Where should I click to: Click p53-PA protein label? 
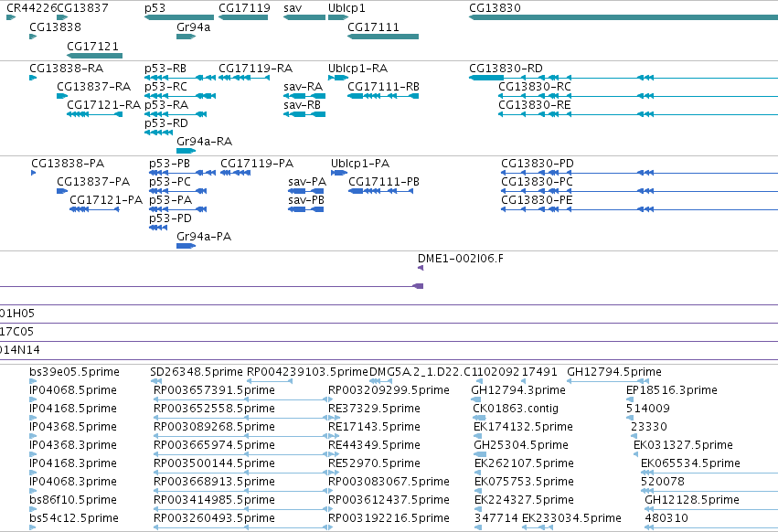(x=170, y=200)
